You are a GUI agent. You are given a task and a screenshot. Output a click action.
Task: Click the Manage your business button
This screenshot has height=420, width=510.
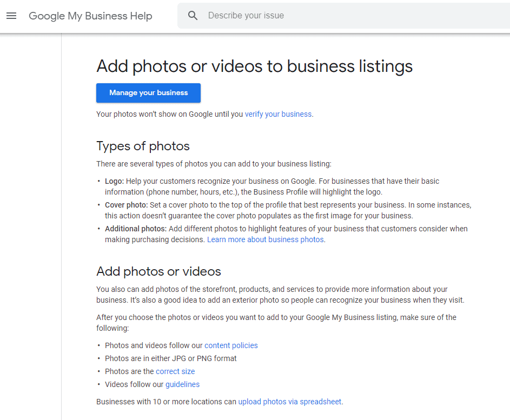coord(148,93)
